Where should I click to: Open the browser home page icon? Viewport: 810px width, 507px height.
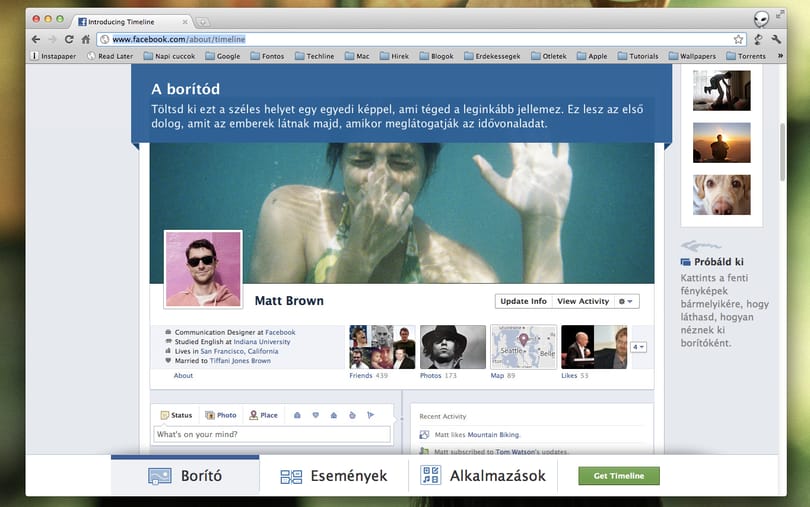[86, 39]
